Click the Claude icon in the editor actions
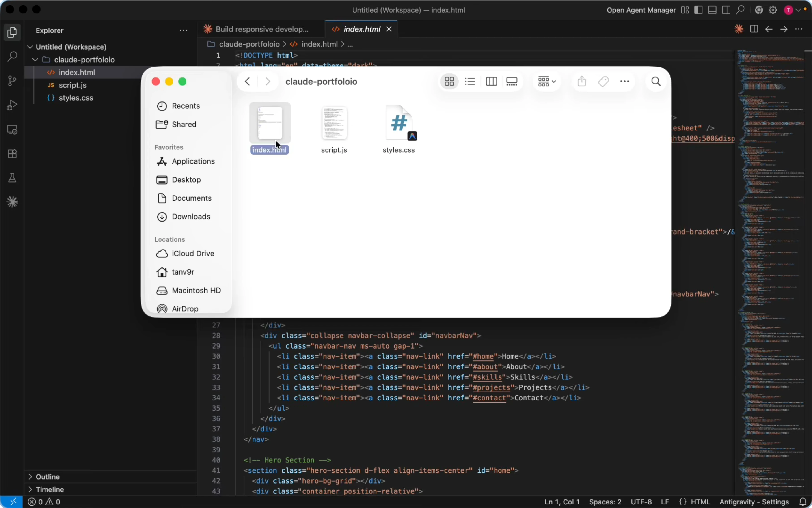The image size is (812, 508). pyautogui.click(x=739, y=29)
